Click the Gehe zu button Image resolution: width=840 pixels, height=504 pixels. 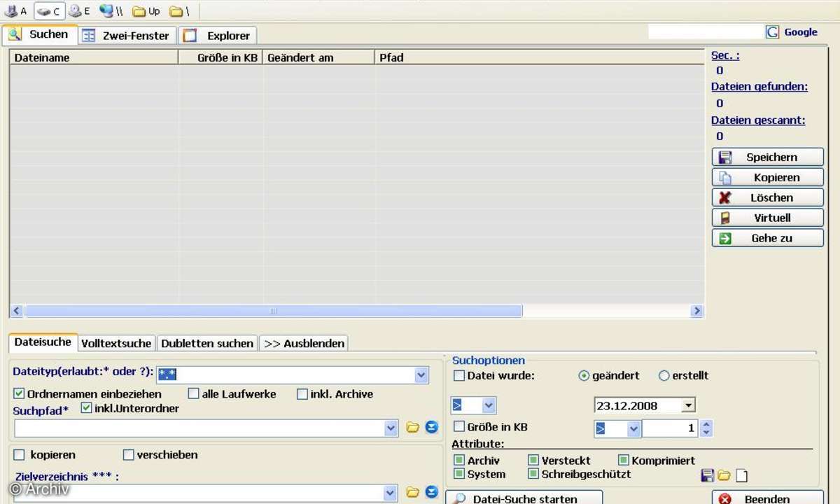point(768,238)
